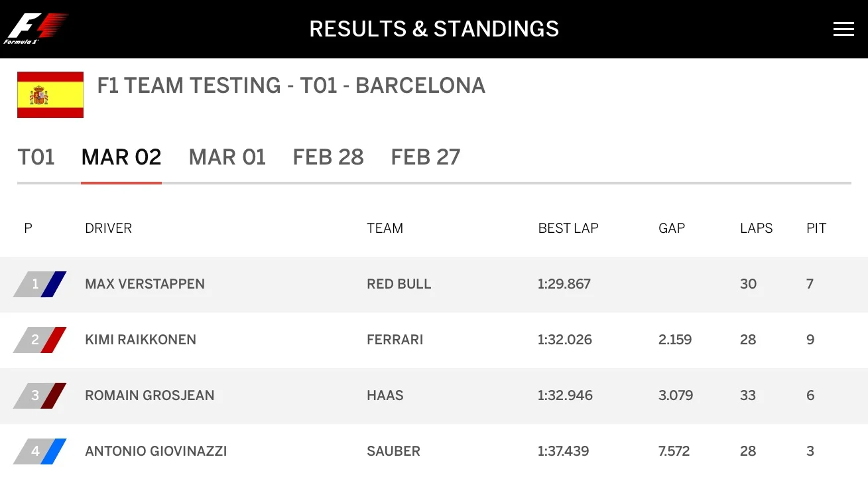Screen dimensions: 868x479
Task: Open the hamburger menu
Action: pos(843,29)
